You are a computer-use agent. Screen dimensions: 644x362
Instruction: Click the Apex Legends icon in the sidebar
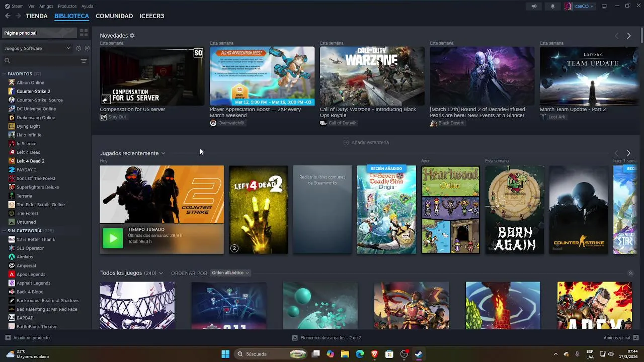[x=12, y=275]
